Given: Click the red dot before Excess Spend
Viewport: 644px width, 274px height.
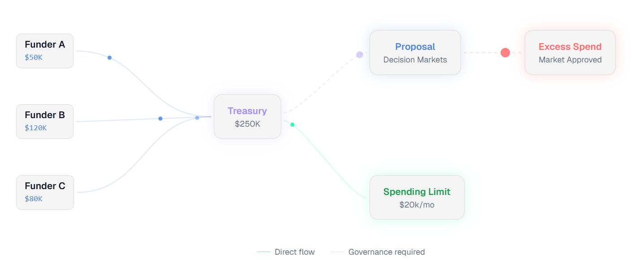Looking at the screenshot, I should pos(505,53).
